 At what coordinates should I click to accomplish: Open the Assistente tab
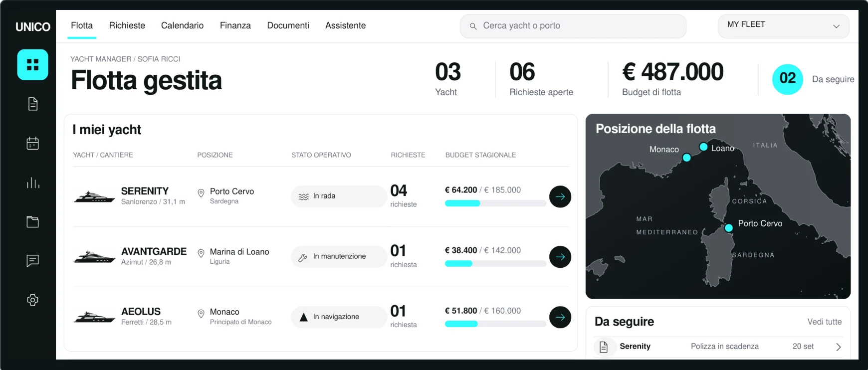click(346, 25)
